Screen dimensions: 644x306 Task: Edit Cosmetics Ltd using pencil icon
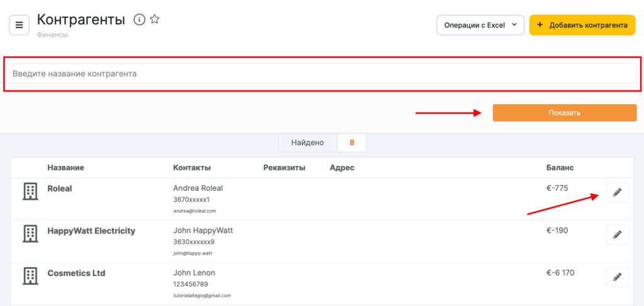[x=617, y=276]
